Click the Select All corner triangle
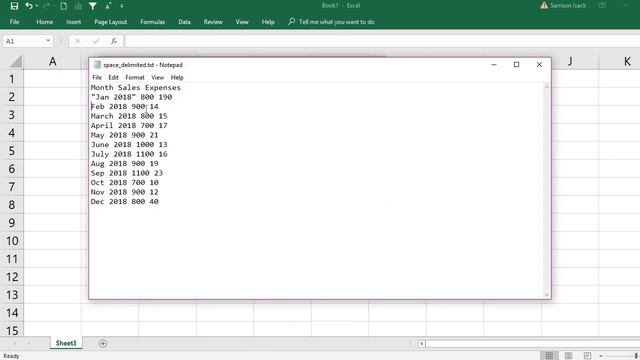The image size is (640, 360). [16, 62]
